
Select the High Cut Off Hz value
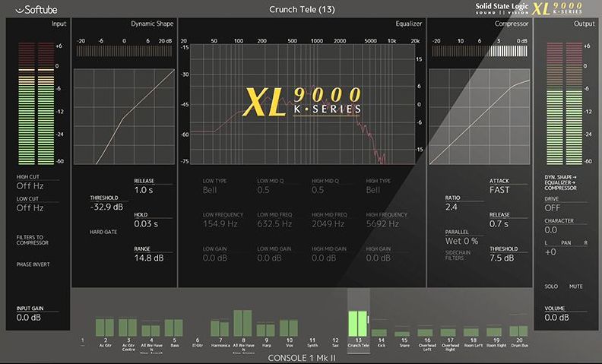[x=30, y=186]
